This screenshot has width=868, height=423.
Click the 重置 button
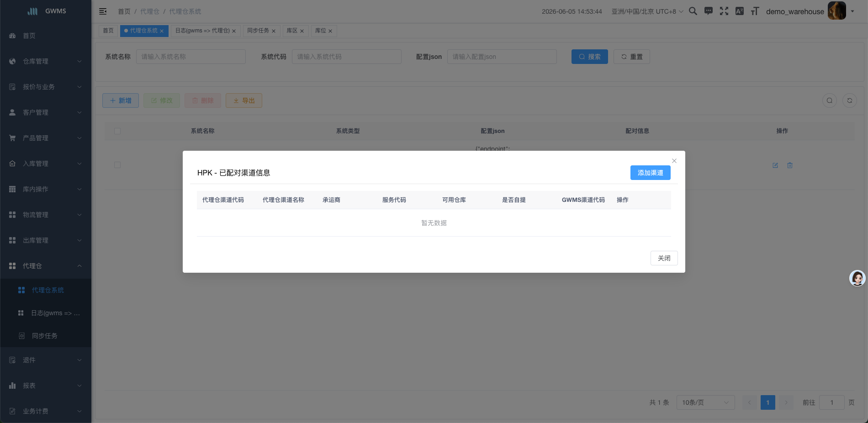(632, 57)
